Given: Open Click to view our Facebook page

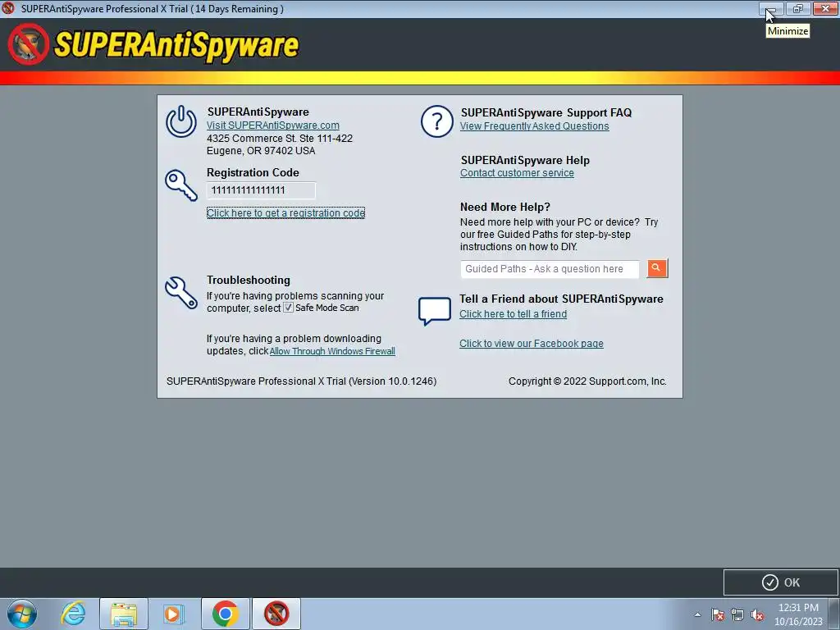Looking at the screenshot, I should [x=531, y=344].
